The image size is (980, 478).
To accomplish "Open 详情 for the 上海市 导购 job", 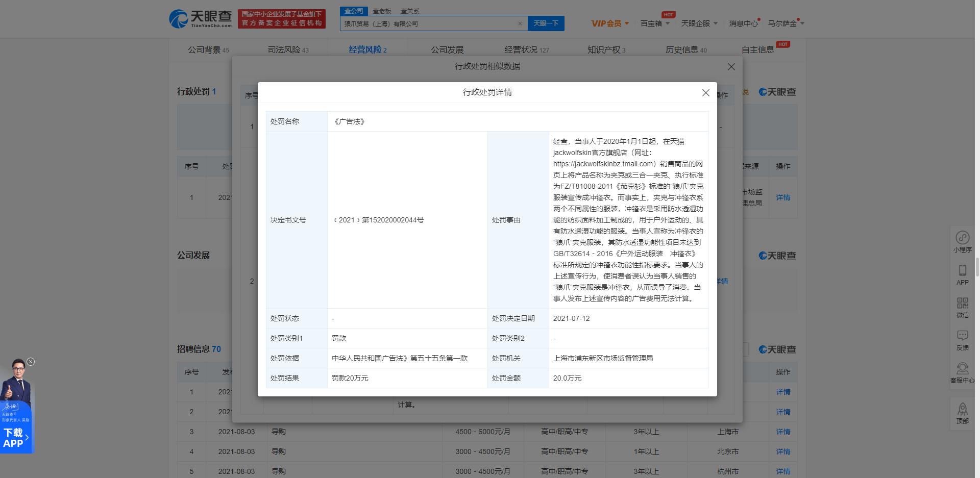I will (x=783, y=432).
